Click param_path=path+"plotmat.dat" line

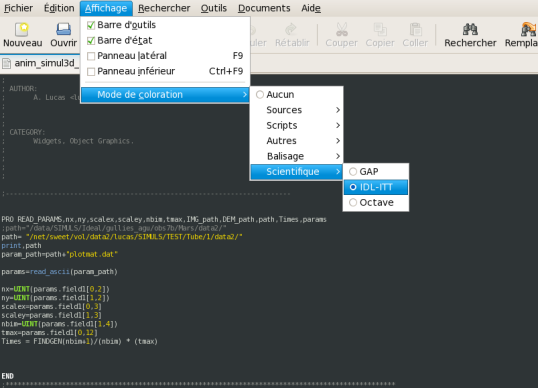(60, 254)
